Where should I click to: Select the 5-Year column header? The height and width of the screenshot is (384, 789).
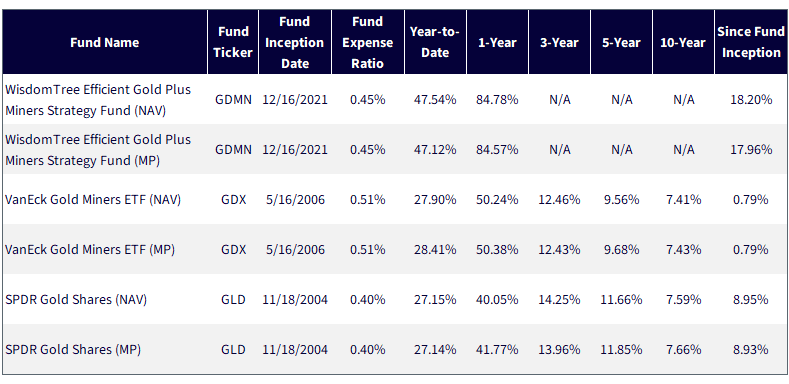[x=621, y=42]
